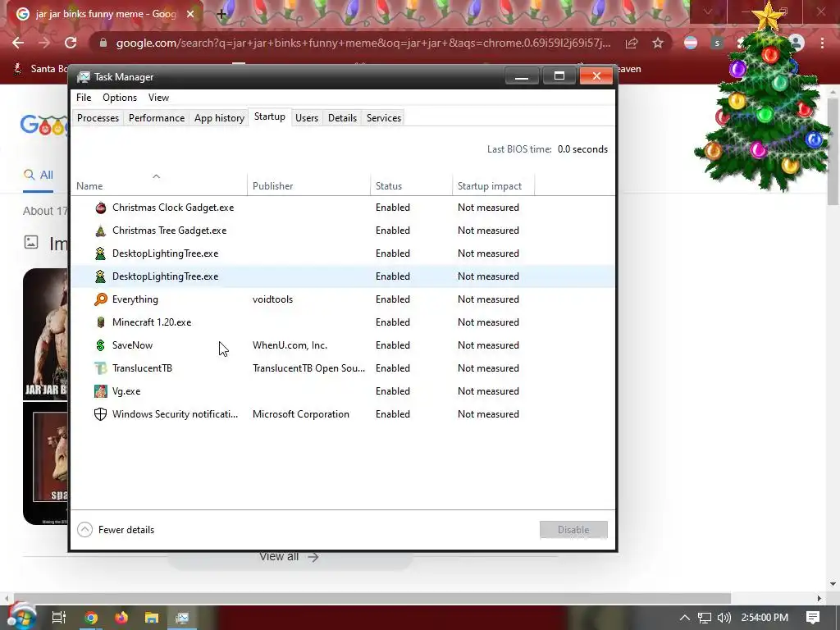Click the SaveNow dollar sign icon
Screen dimensions: 840x630
tap(101, 345)
